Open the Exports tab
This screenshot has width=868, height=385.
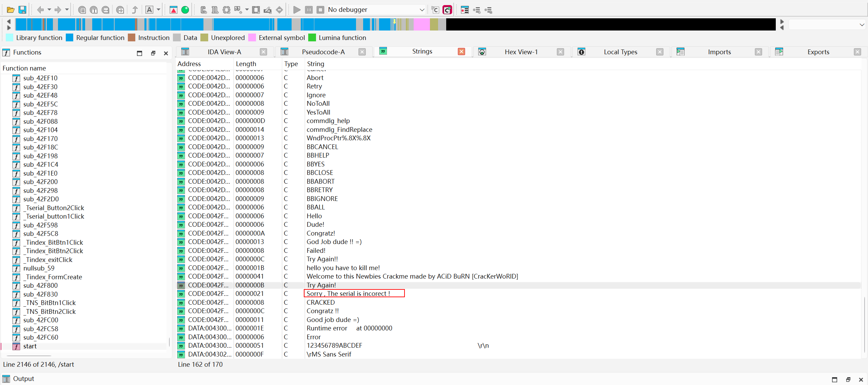[818, 52]
